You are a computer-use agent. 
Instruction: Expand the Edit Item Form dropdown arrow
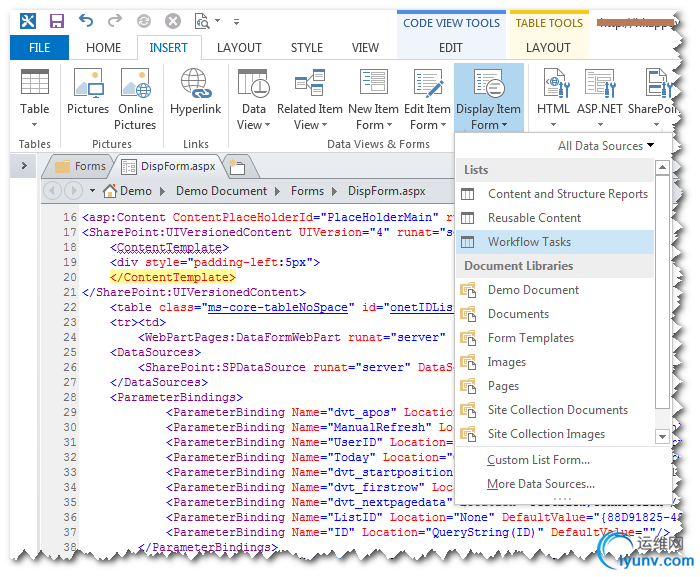(443, 125)
